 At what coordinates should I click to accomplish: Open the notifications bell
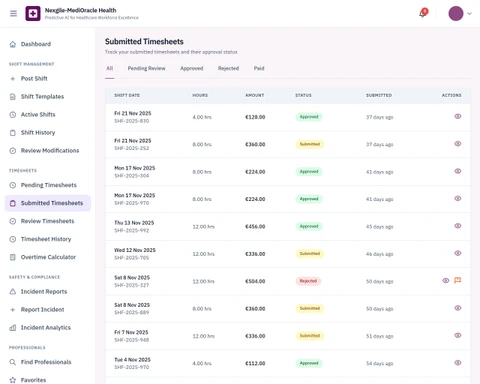423,14
